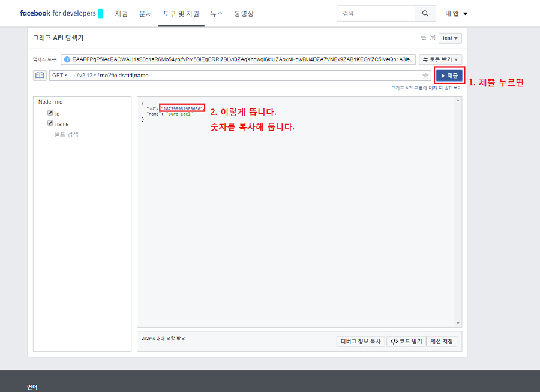Open the 도구 및 지원 menu
The width and height of the screenshot is (540, 392).
pyautogui.click(x=181, y=13)
